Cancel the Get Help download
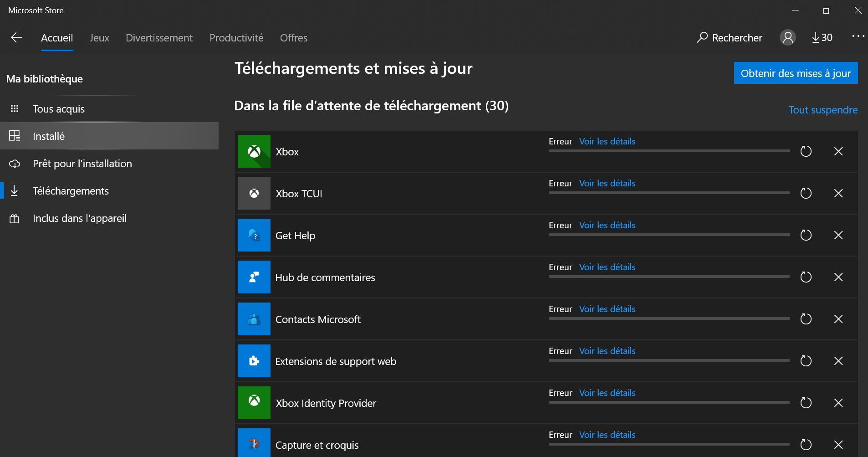Image resolution: width=868 pixels, height=457 pixels. (x=838, y=235)
